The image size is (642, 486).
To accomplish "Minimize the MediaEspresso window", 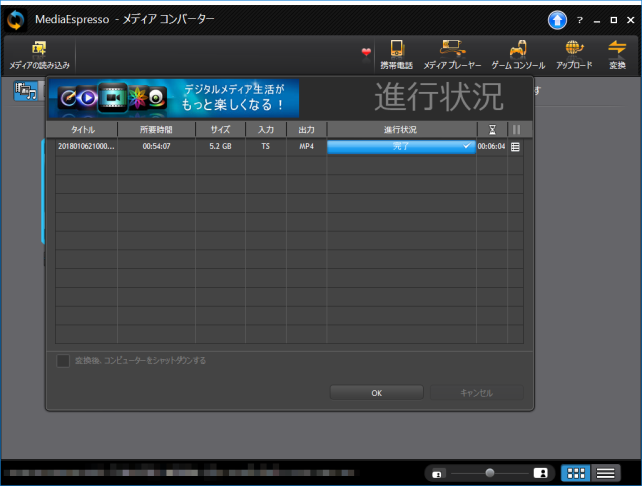I will coord(597,20).
